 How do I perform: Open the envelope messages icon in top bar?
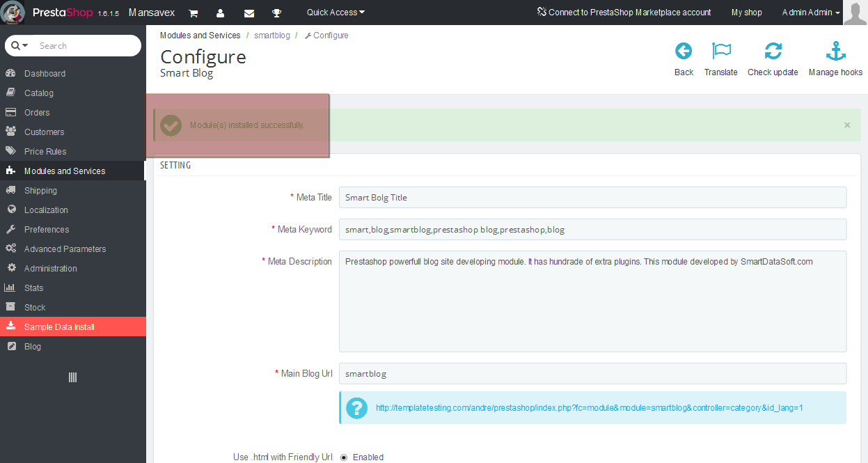coord(248,13)
